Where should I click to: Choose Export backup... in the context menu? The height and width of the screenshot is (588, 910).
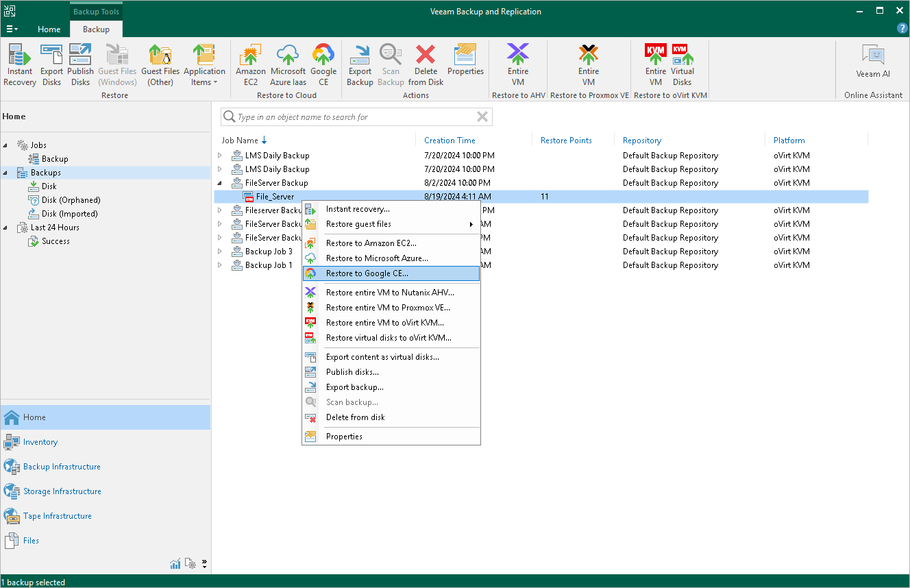click(x=391, y=387)
